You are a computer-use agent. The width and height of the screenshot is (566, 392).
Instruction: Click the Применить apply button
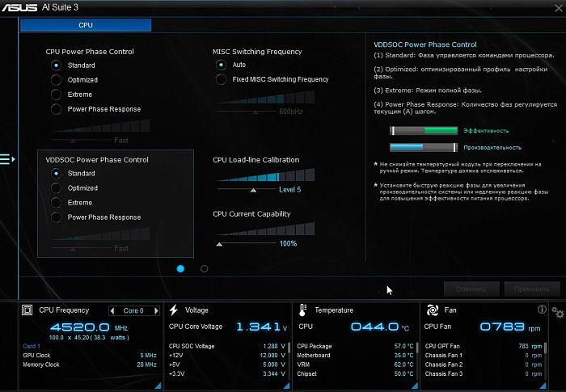click(531, 289)
